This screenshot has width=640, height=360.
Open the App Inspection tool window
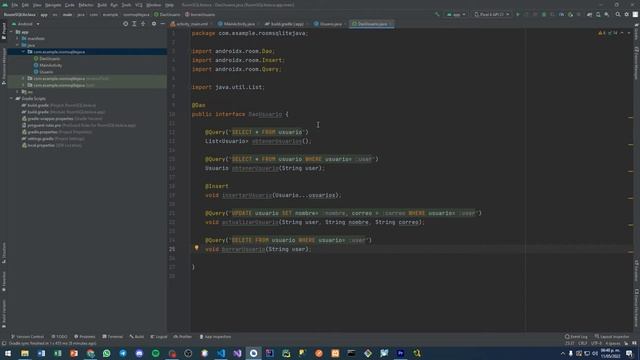pos(215,337)
